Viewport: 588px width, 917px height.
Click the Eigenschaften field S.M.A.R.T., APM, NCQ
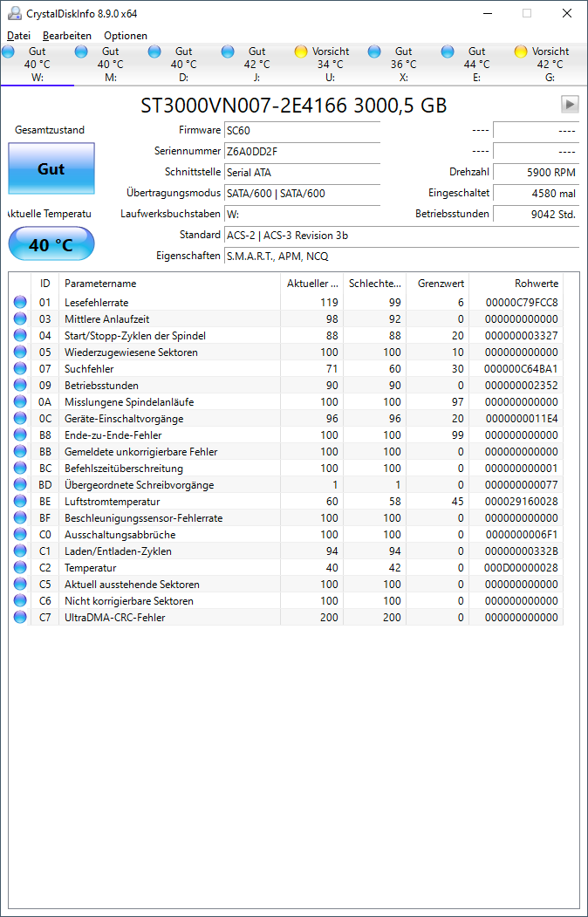click(401, 257)
